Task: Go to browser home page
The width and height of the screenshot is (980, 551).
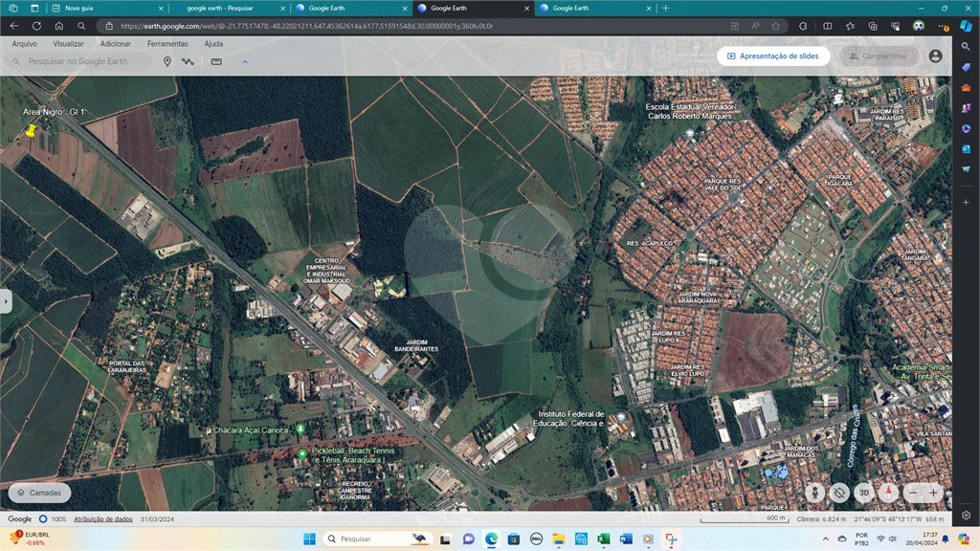Action: [59, 26]
